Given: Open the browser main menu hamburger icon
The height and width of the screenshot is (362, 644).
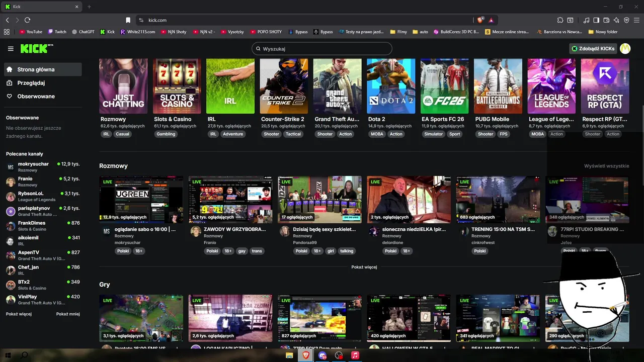Looking at the screenshot, I should [637, 20].
